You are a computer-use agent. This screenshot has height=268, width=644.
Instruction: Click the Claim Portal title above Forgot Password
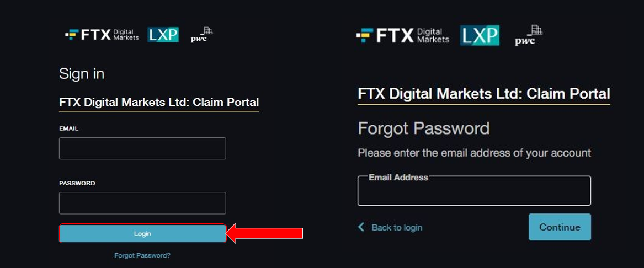tap(484, 94)
